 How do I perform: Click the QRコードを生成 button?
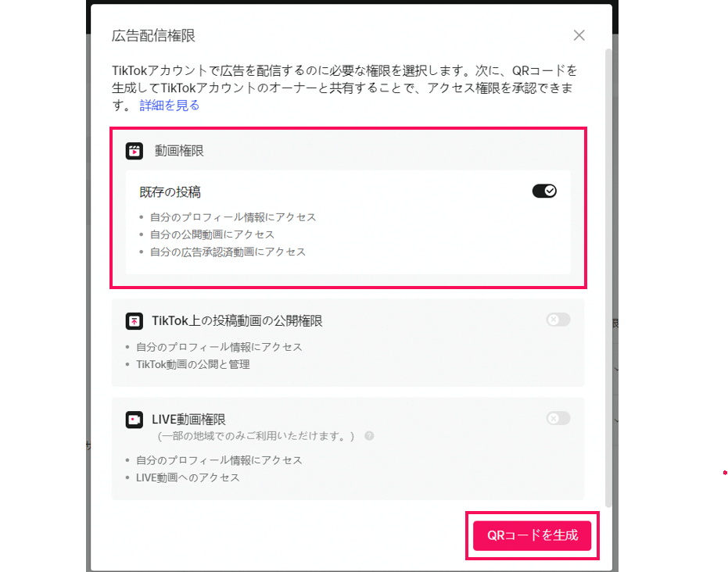[532, 535]
